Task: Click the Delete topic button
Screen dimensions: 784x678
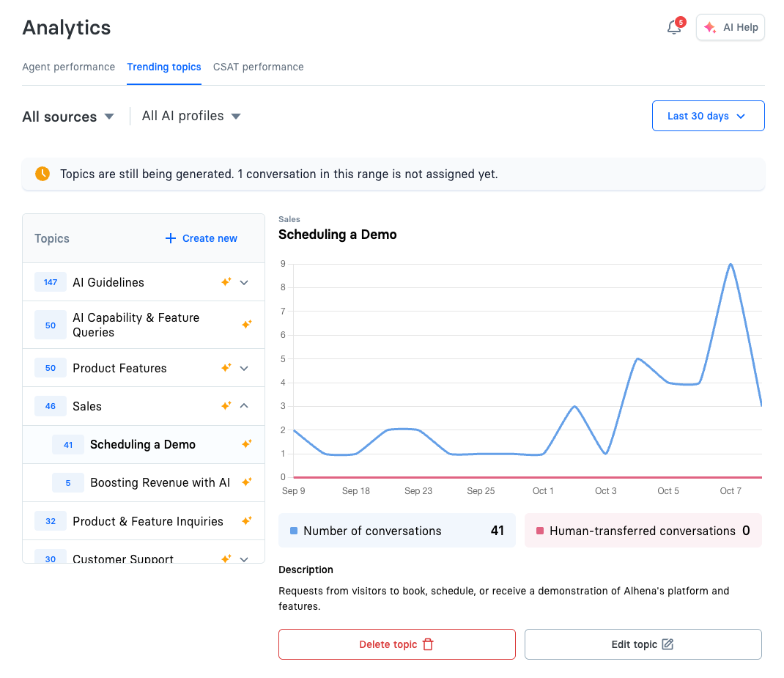Action: (397, 644)
